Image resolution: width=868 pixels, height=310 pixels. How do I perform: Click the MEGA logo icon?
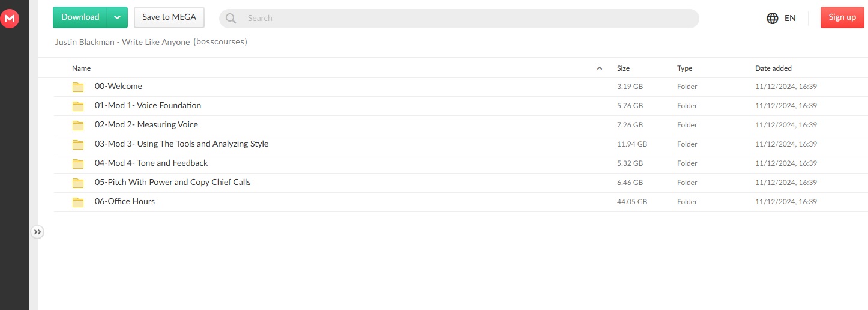(x=10, y=19)
